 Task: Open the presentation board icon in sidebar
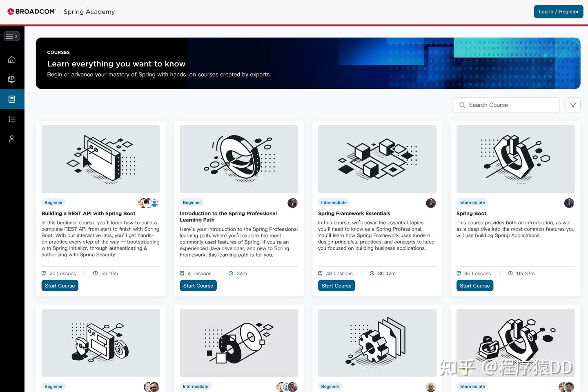[x=12, y=79]
